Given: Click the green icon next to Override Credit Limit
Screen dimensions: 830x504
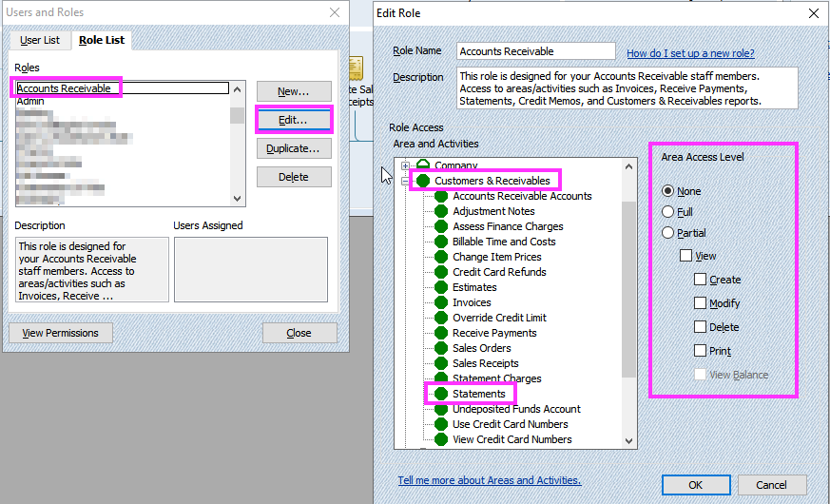Looking at the screenshot, I should 441,319.
